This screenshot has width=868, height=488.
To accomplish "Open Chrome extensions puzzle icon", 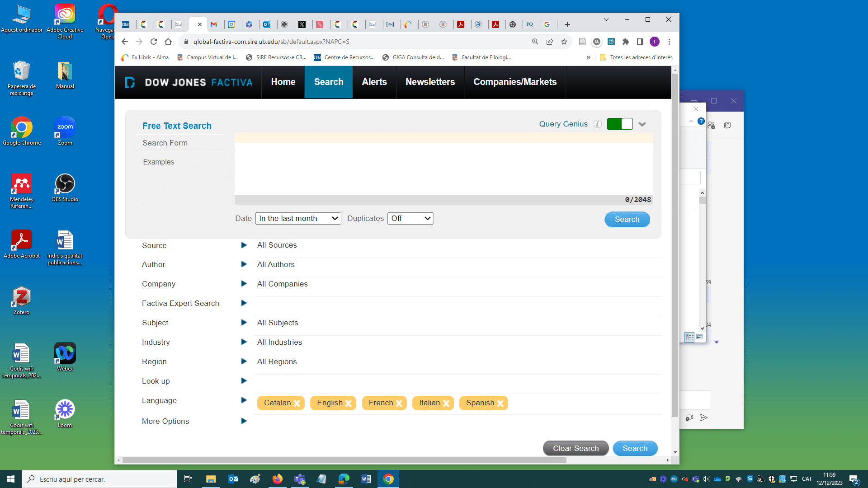I will [626, 42].
